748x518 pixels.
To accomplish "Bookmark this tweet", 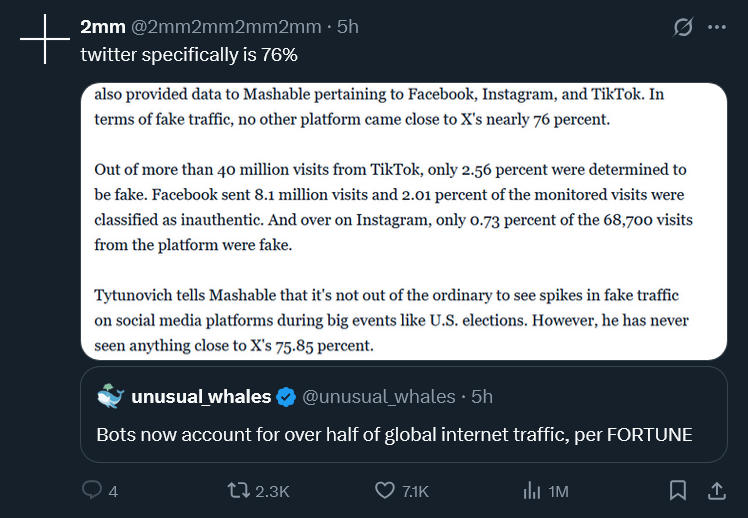I will tap(678, 490).
